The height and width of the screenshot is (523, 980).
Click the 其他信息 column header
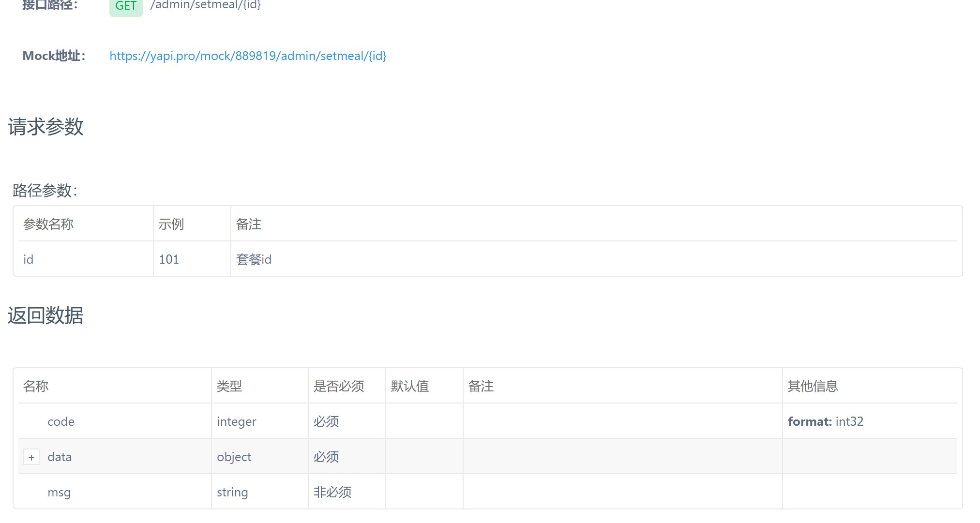(x=813, y=387)
